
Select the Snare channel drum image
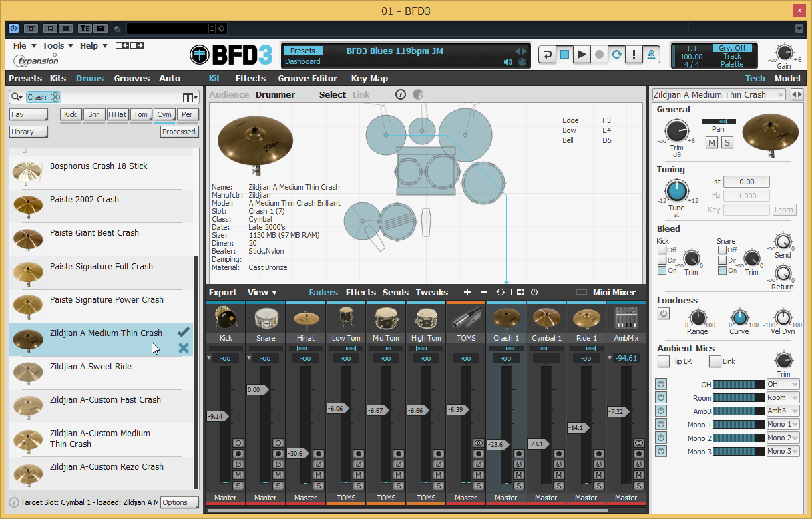[x=266, y=318]
